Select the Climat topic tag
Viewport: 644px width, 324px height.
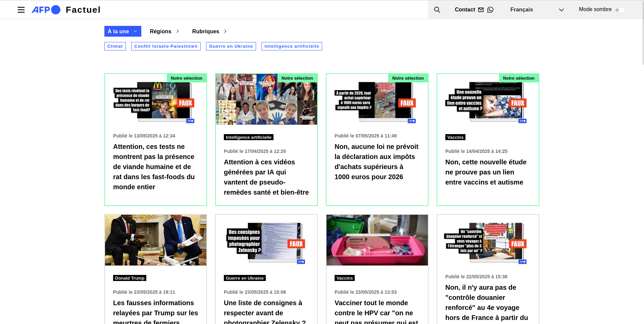pos(115,46)
